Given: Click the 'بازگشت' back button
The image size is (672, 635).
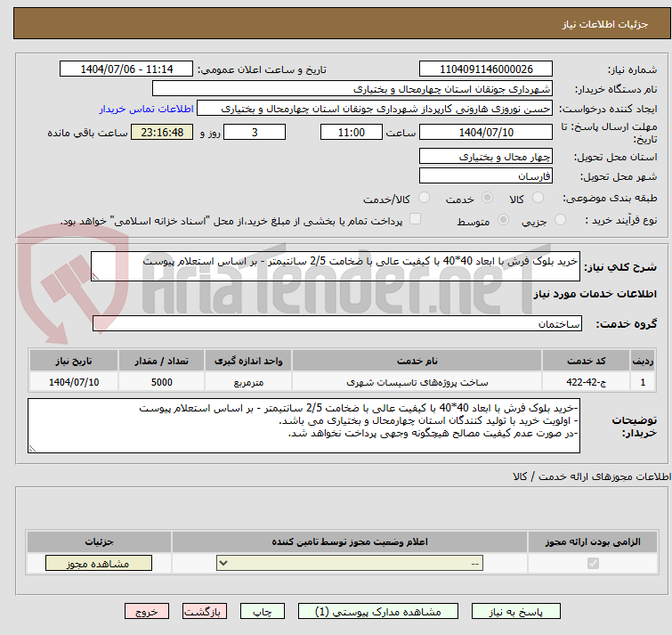Looking at the screenshot, I should pyautogui.click(x=206, y=612).
